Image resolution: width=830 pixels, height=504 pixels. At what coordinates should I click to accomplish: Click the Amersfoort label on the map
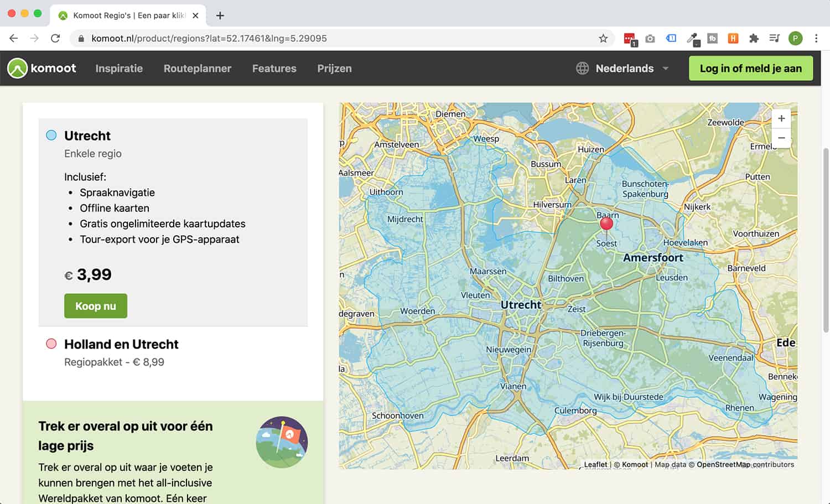pos(653,258)
